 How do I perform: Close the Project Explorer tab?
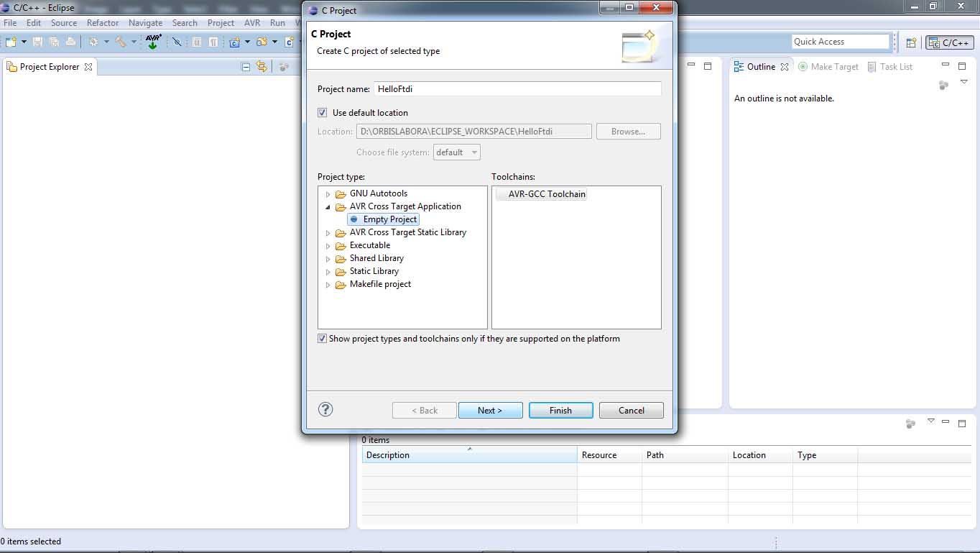coord(88,67)
